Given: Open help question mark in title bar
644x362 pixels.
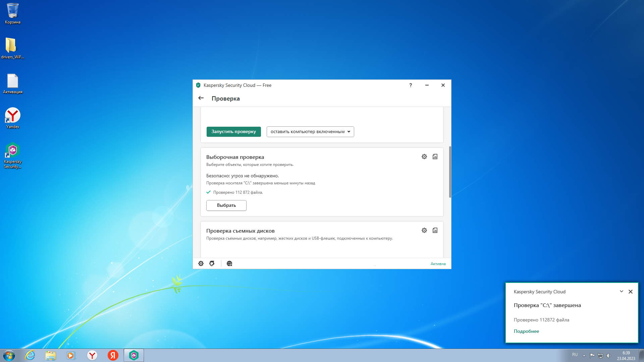Looking at the screenshot, I should pos(411,85).
